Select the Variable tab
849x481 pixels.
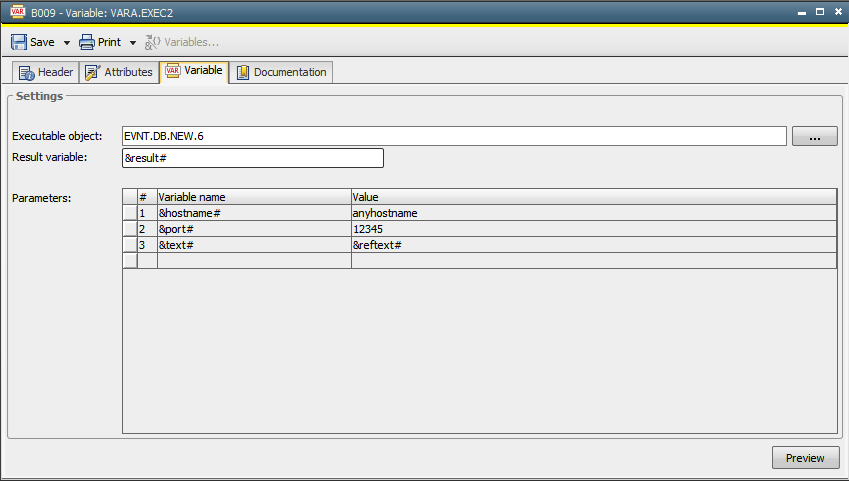193,71
